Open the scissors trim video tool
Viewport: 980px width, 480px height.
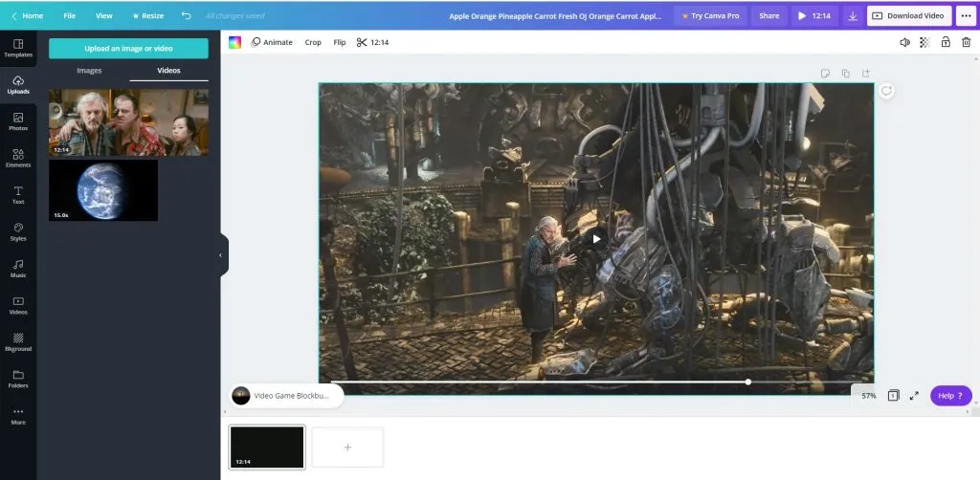[372, 42]
